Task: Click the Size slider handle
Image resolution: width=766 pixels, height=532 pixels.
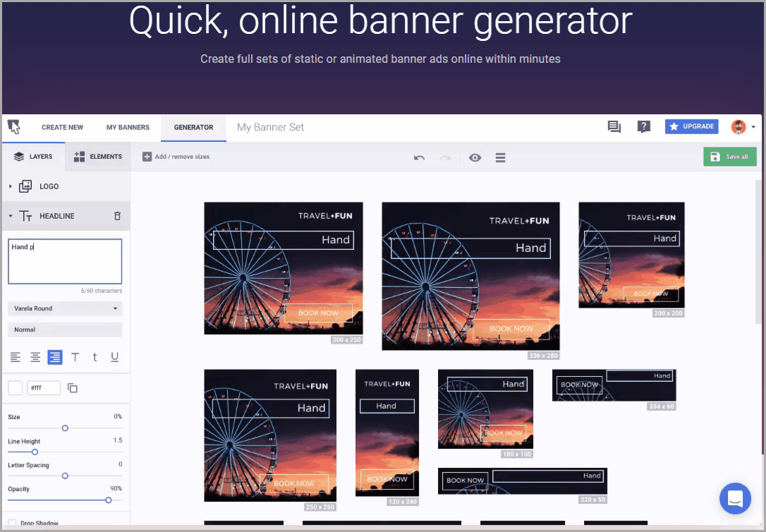Action: tap(65, 428)
